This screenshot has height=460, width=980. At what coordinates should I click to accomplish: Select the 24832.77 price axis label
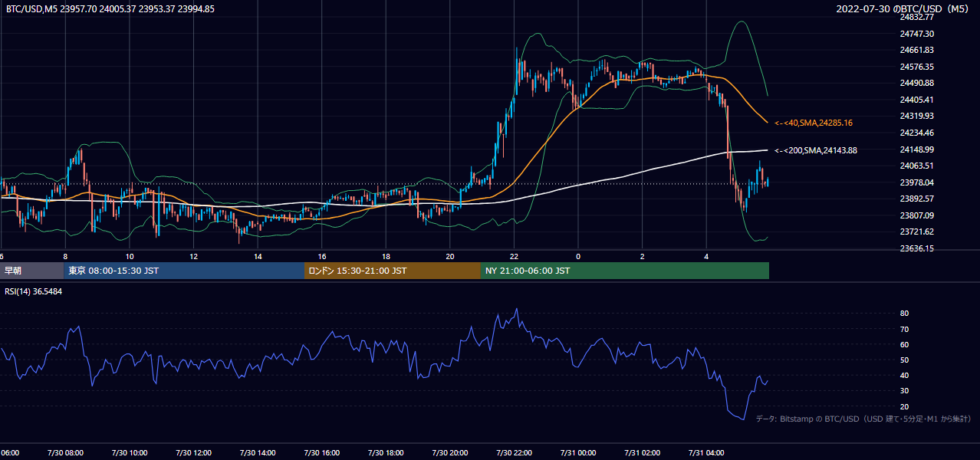[916, 17]
